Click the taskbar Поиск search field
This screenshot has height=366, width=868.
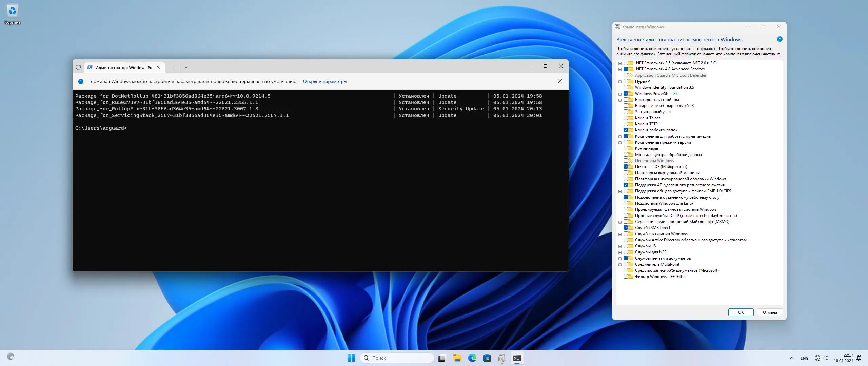tap(397, 358)
